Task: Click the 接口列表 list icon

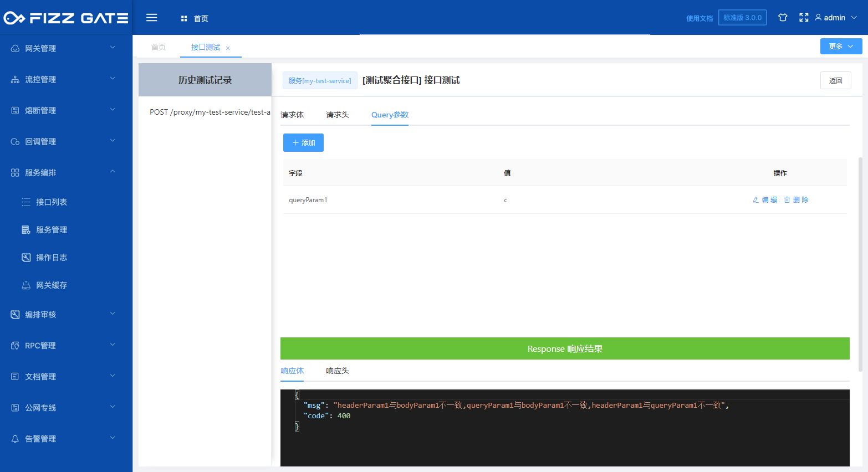Action: point(26,202)
